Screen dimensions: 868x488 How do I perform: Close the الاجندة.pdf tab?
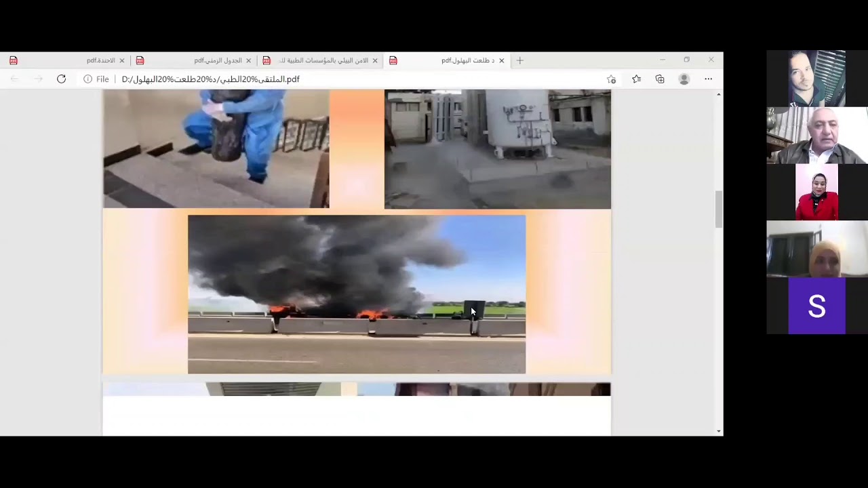(x=121, y=60)
